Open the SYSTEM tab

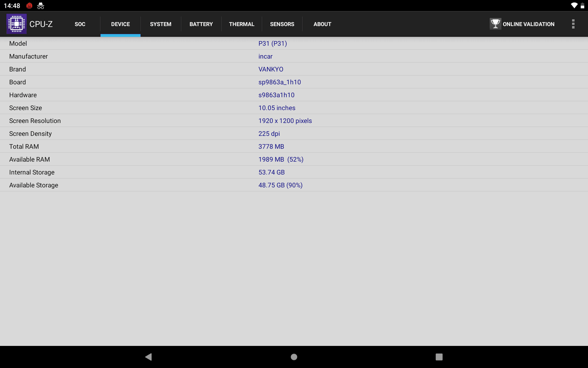[161, 24]
